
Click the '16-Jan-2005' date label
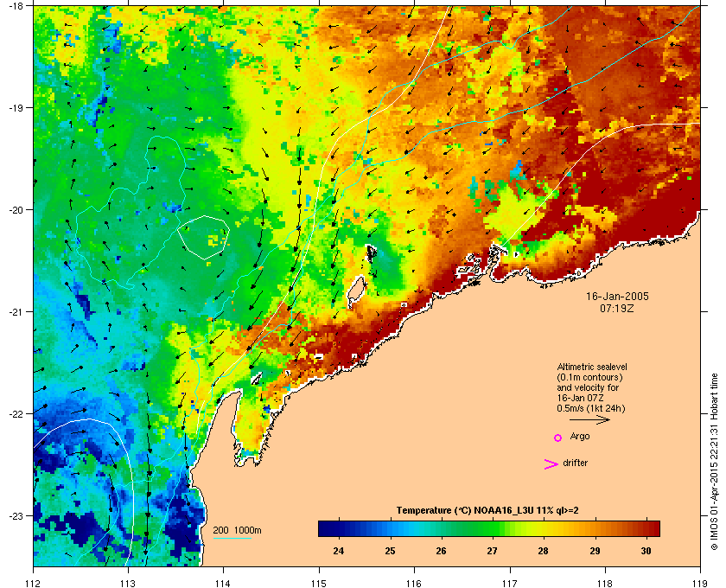coord(617,296)
